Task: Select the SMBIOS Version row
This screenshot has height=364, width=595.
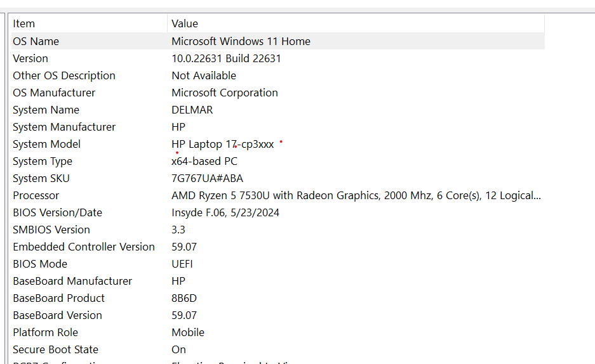Action: [x=277, y=230]
